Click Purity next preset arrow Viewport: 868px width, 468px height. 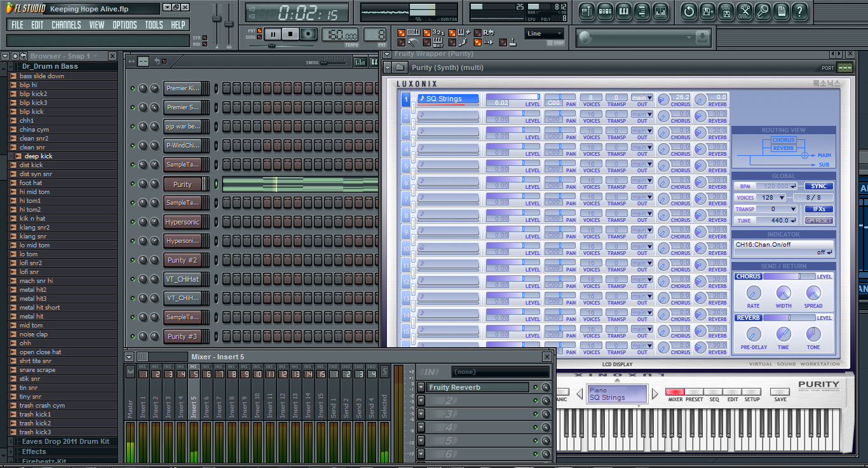(x=656, y=394)
